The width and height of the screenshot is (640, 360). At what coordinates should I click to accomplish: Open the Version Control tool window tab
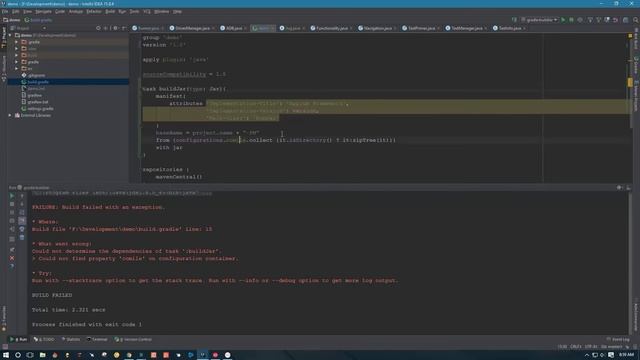point(133,339)
